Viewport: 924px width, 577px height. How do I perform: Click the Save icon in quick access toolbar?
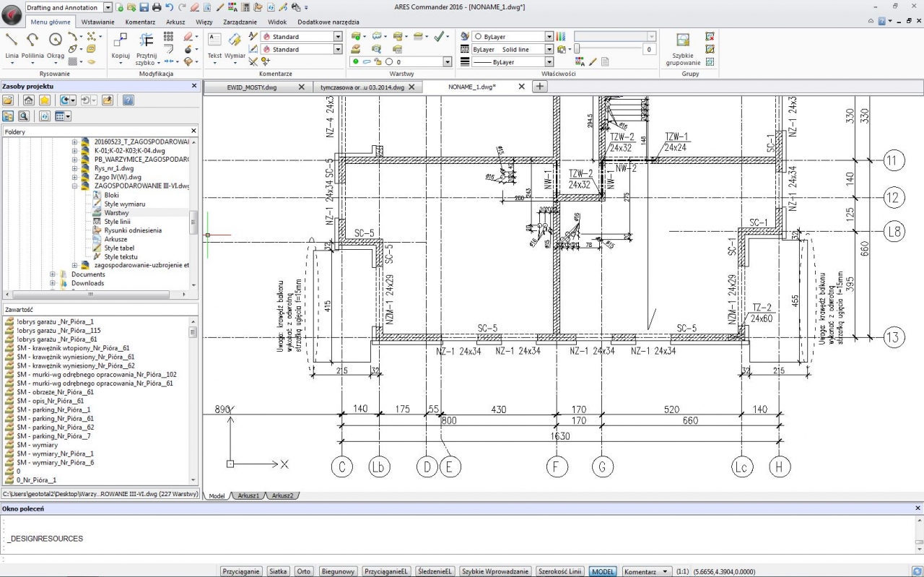coord(144,7)
